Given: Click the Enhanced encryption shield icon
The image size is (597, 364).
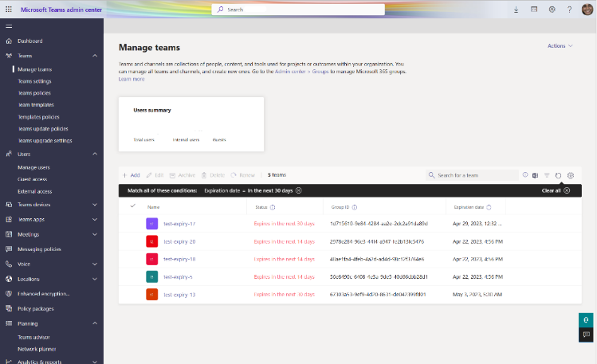Looking at the screenshot, I should tap(9, 294).
